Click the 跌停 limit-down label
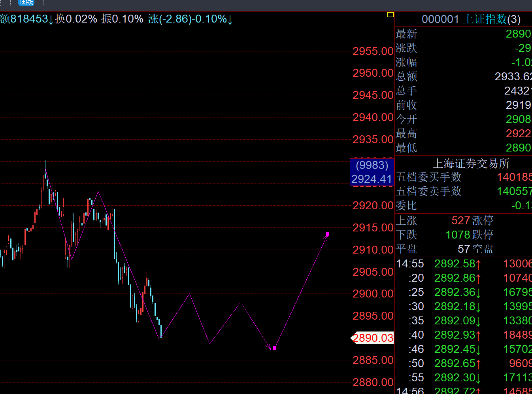The image size is (532, 394). 483,235
